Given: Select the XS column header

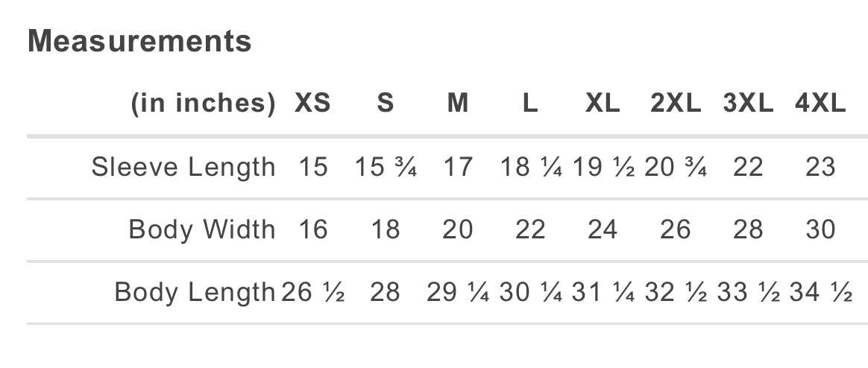Looking at the screenshot, I should 312,104.
